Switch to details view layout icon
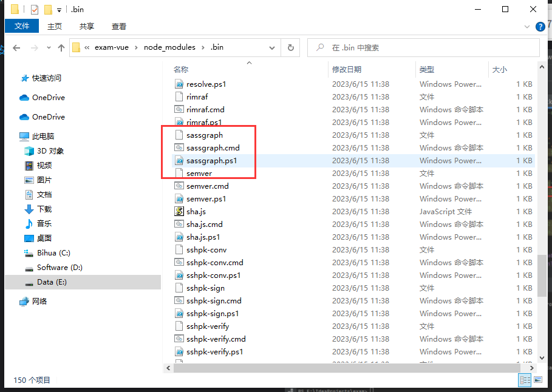The width and height of the screenshot is (552, 392). click(525, 380)
